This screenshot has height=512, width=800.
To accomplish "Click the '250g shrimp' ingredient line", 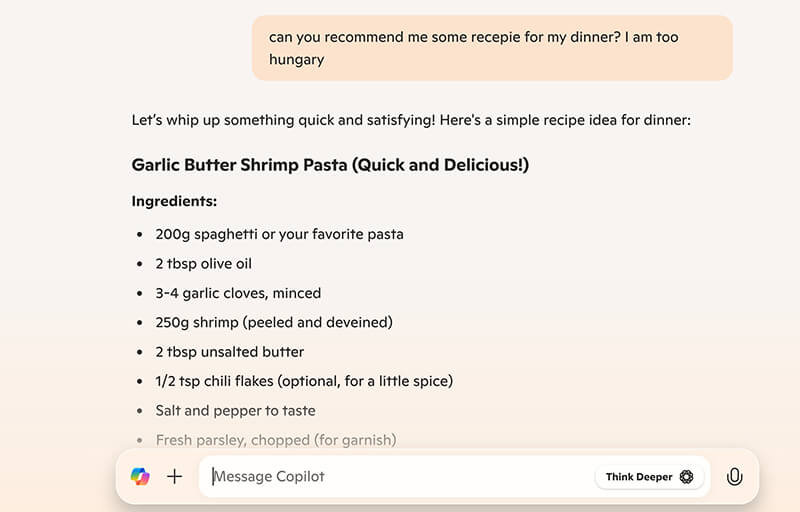I will [273, 322].
